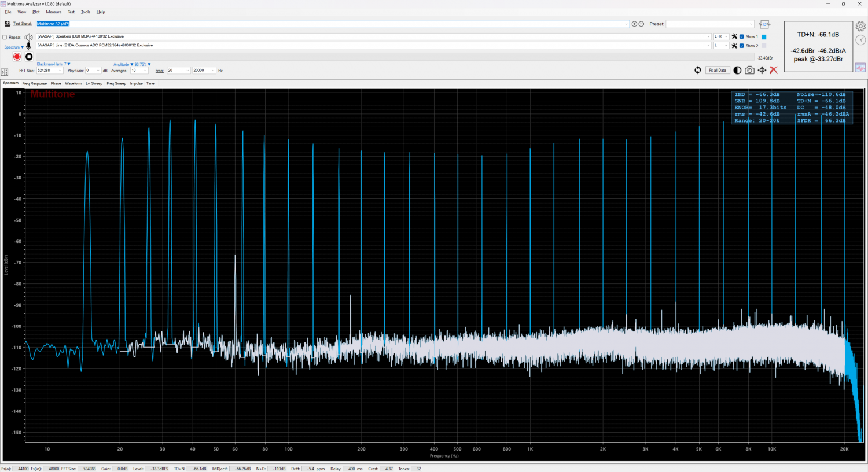Click the TD+N readout display panel
Screen dimensions: 868x472
818,47
